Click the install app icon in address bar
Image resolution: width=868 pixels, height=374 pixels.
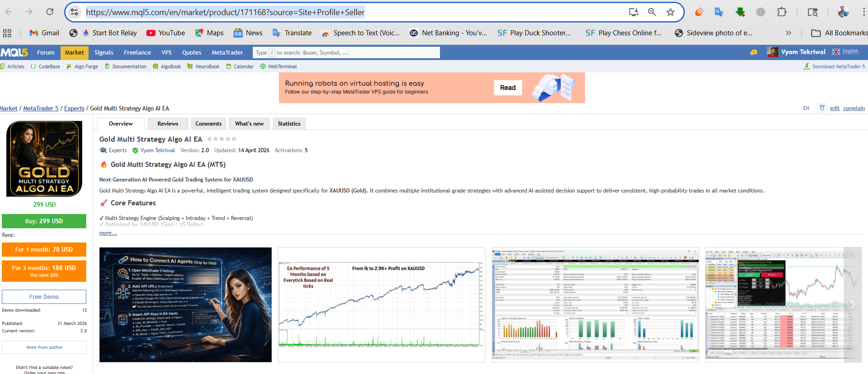coord(634,12)
